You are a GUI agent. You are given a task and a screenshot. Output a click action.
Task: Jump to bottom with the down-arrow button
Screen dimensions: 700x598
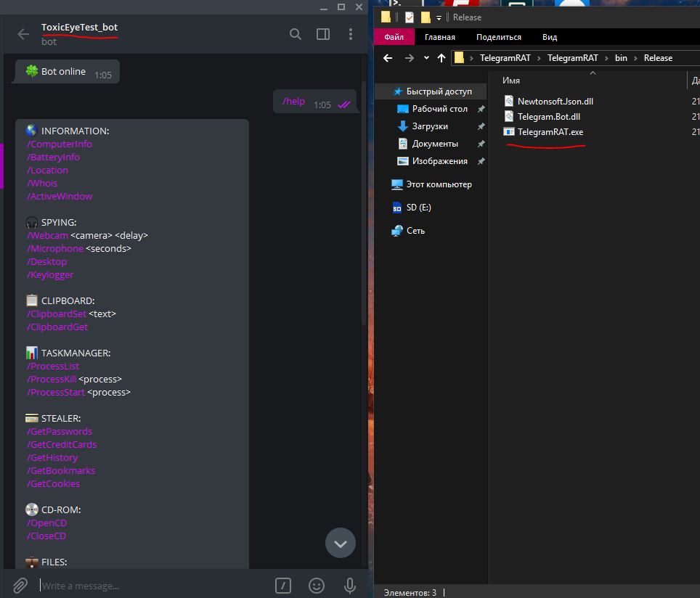[340, 543]
